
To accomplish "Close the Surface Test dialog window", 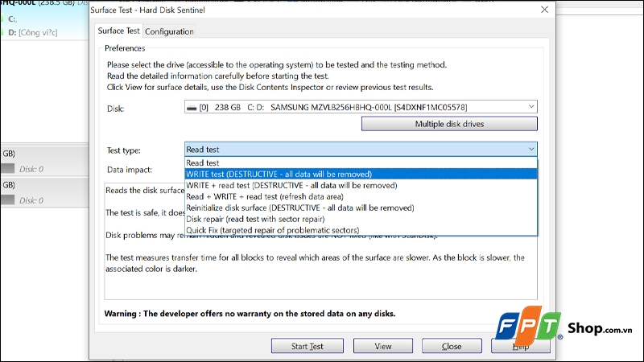I will (545, 10).
